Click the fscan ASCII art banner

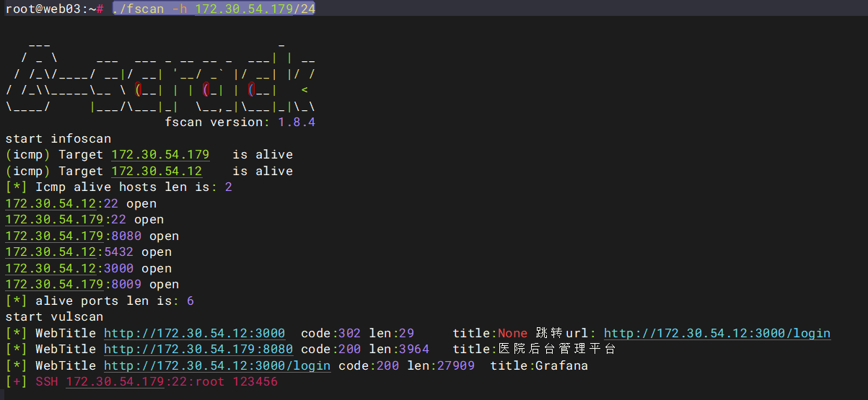pos(160,74)
